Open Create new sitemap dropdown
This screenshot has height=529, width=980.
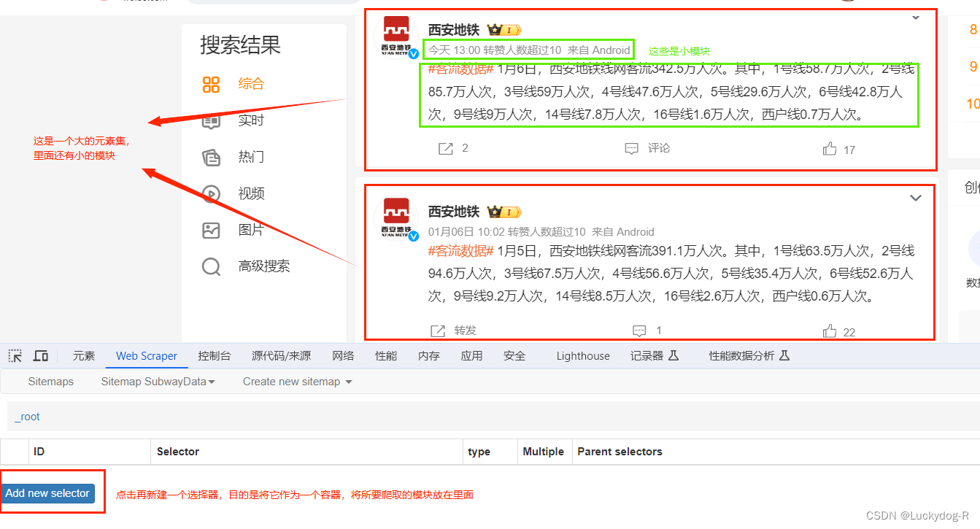point(298,382)
